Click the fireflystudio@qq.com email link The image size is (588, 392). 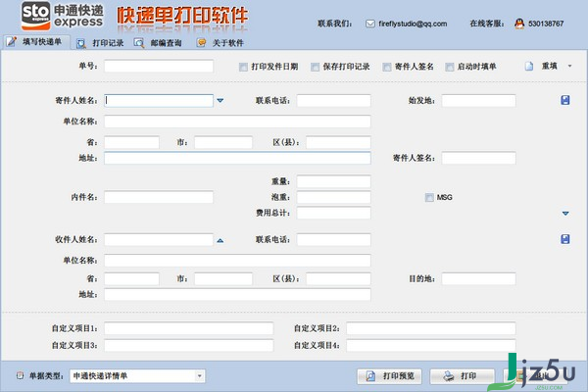(413, 24)
